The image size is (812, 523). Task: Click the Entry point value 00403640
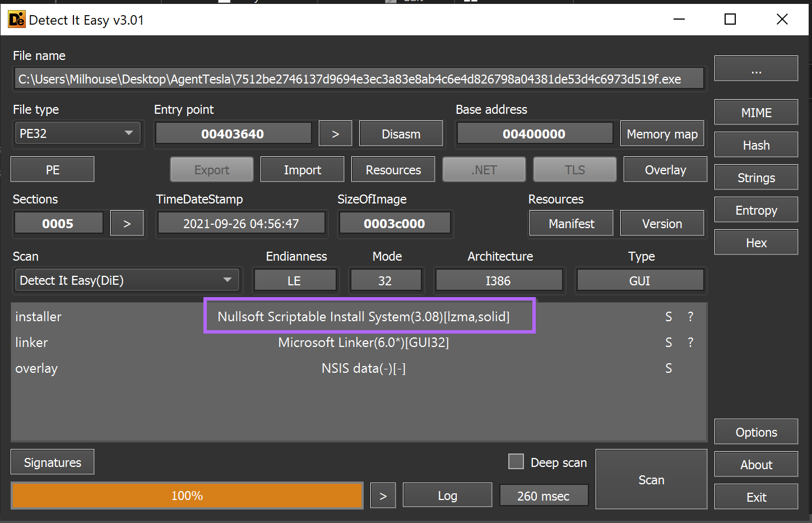pyautogui.click(x=233, y=133)
